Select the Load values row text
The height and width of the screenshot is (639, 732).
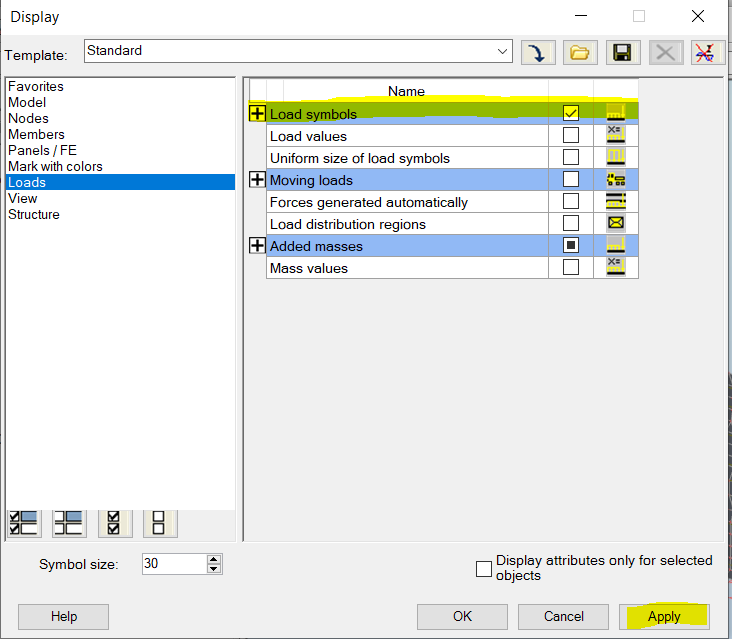309,136
